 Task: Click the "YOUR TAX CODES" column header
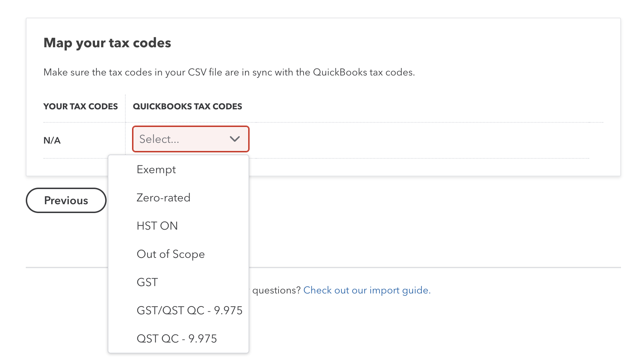click(80, 106)
